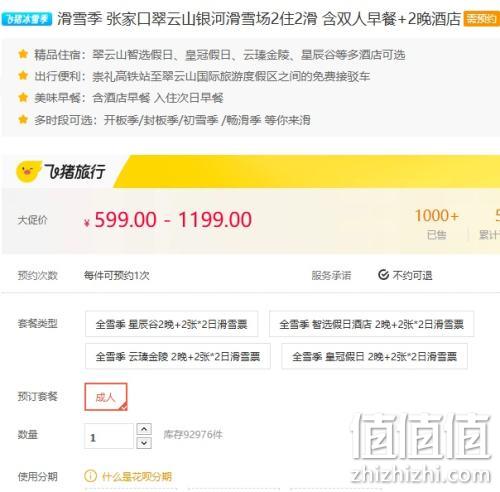Click the 飞猪旅行 brand text

pyautogui.click(x=75, y=172)
